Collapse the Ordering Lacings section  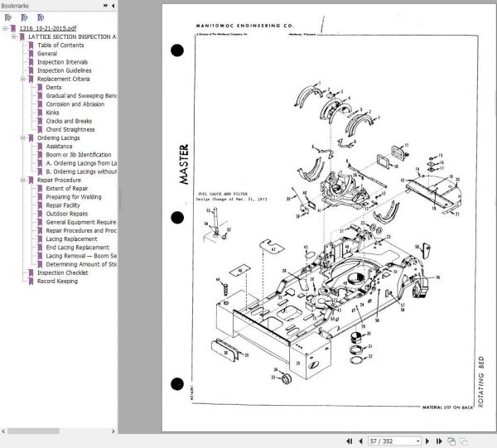[22, 137]
